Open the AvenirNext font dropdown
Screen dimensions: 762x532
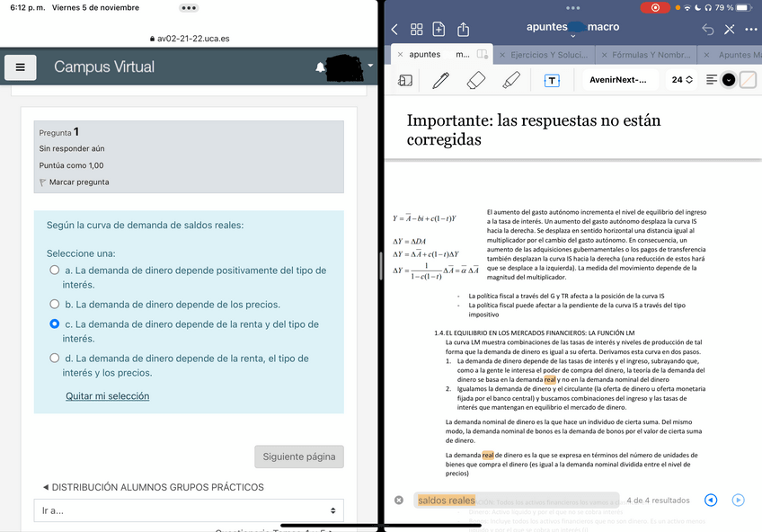tap(617, 80)
